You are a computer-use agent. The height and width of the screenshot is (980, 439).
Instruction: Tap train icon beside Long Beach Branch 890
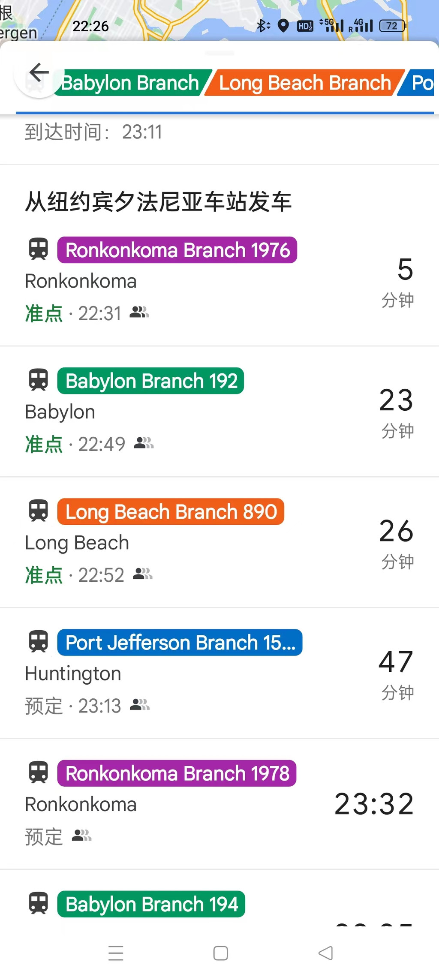tap(39, 511)
